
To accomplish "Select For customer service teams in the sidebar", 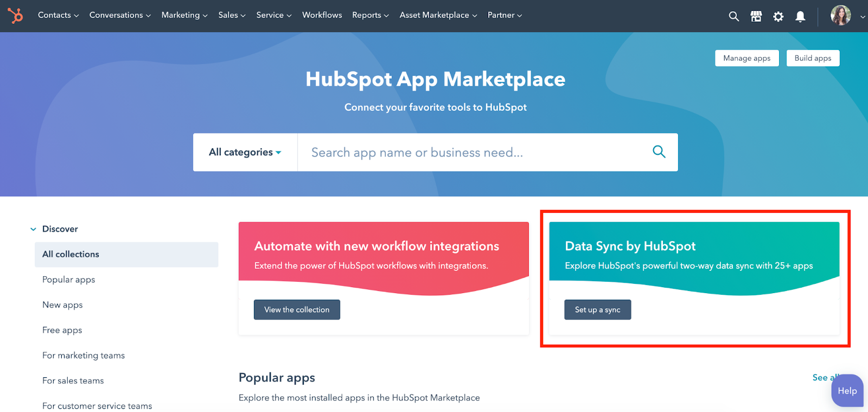I will (97, 406).
